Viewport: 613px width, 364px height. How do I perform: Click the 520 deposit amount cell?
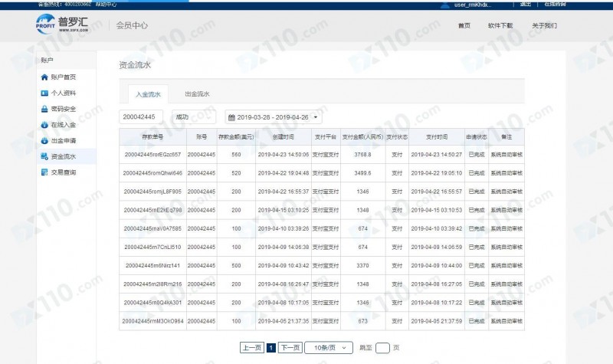click(236, 173)
